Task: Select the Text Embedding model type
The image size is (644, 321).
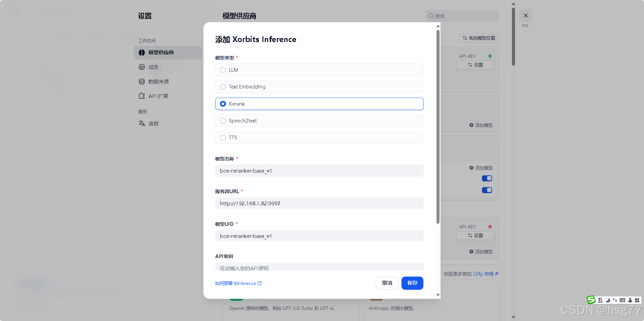Action: click(x=319, y=87)
